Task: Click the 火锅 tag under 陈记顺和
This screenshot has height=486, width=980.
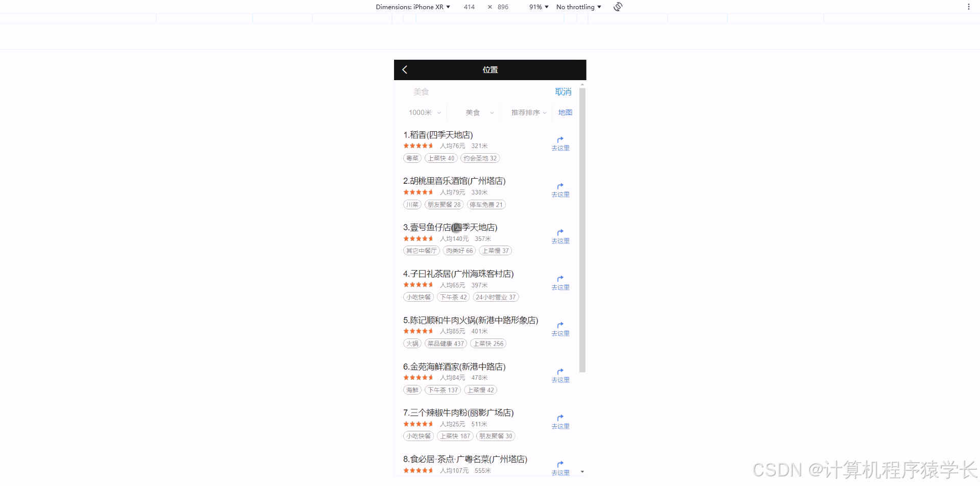Action: 412,344
